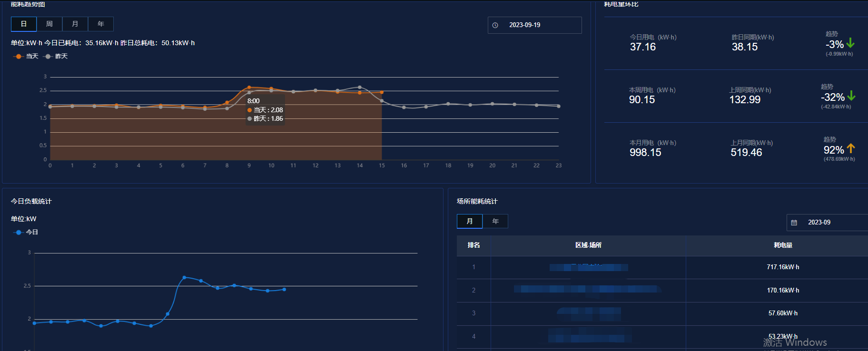Click the -32% trend value

click(833, 97)
